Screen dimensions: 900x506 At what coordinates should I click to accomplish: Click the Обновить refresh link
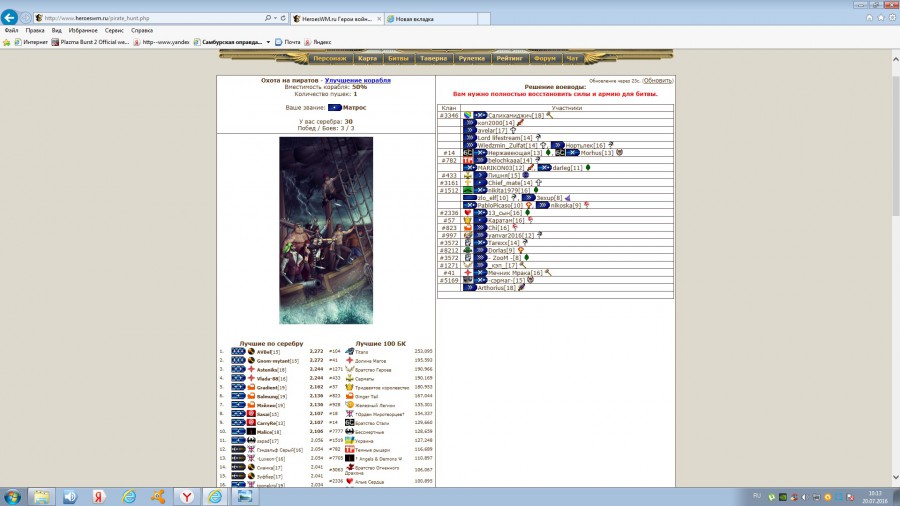[657, 81]
